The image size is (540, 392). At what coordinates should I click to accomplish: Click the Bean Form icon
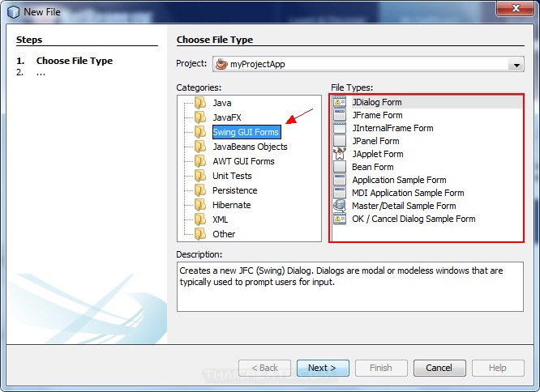point(340,167)
